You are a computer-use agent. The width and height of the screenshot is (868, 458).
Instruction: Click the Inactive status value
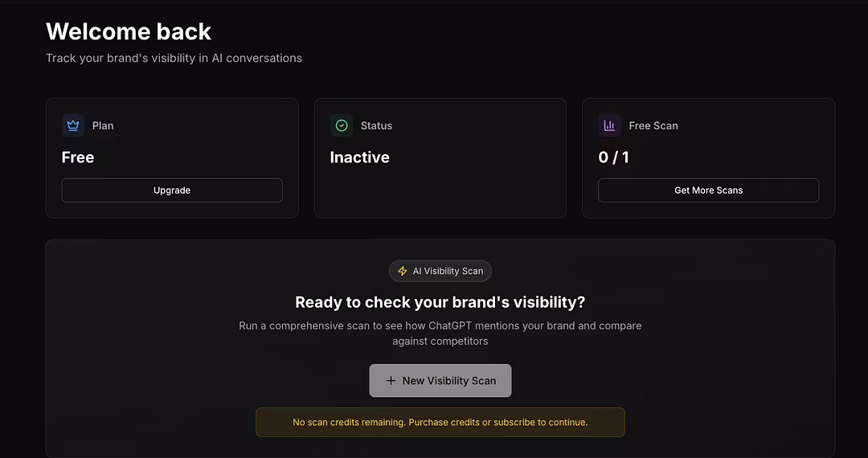pos(359,157)
